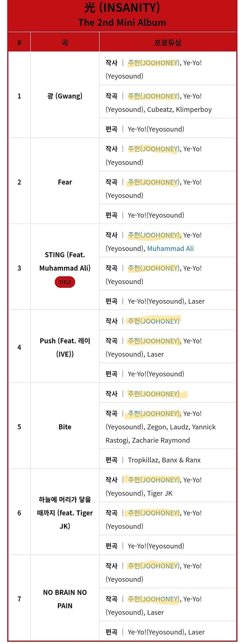
Task: Click 주헌(JOOHONEY) link in Gwang 작사 row
Action: click(x=153, y=63)
